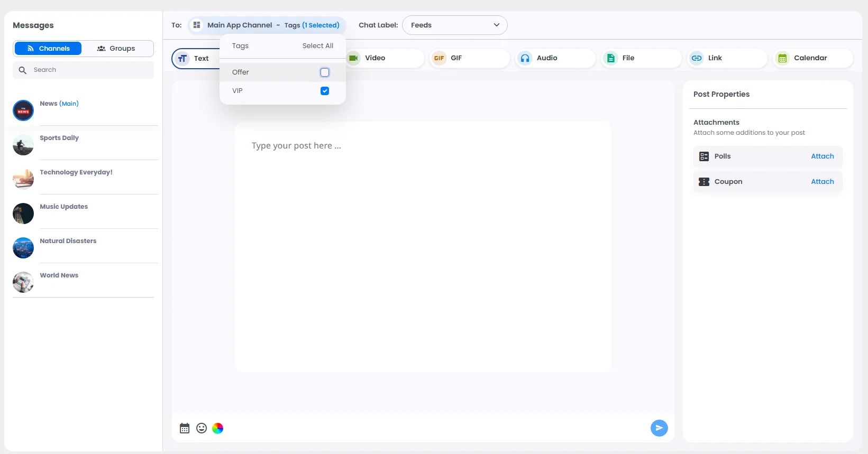Viewport: 868px width, 454px height.
Task: Click the Main App Channel grid icon
Action: point(197,25)
